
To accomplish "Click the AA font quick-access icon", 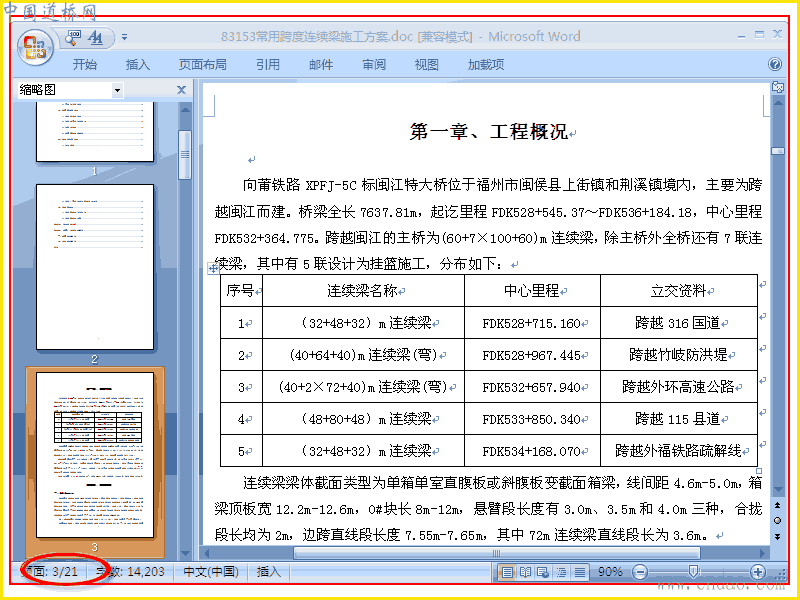I will [95, 38].
